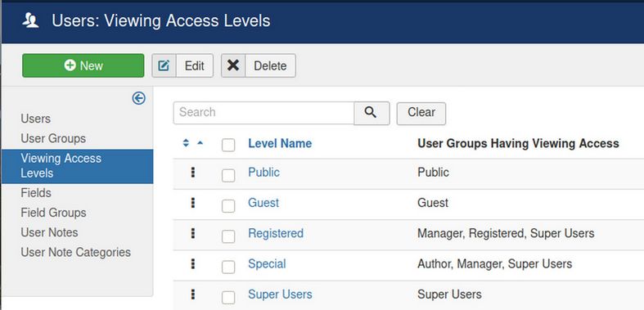644x310 pixels.
Task: Open the Registered access level link
Action: pyautogui.click(x=276, y=233)
